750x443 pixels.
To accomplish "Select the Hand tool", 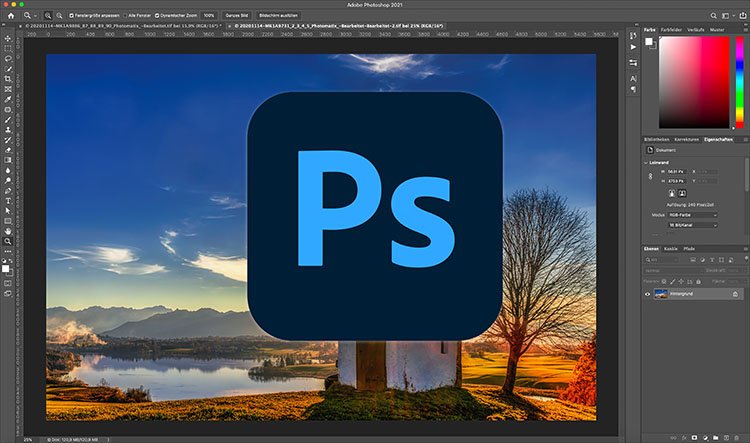I will pyautogui.click(x=8, y=231).
